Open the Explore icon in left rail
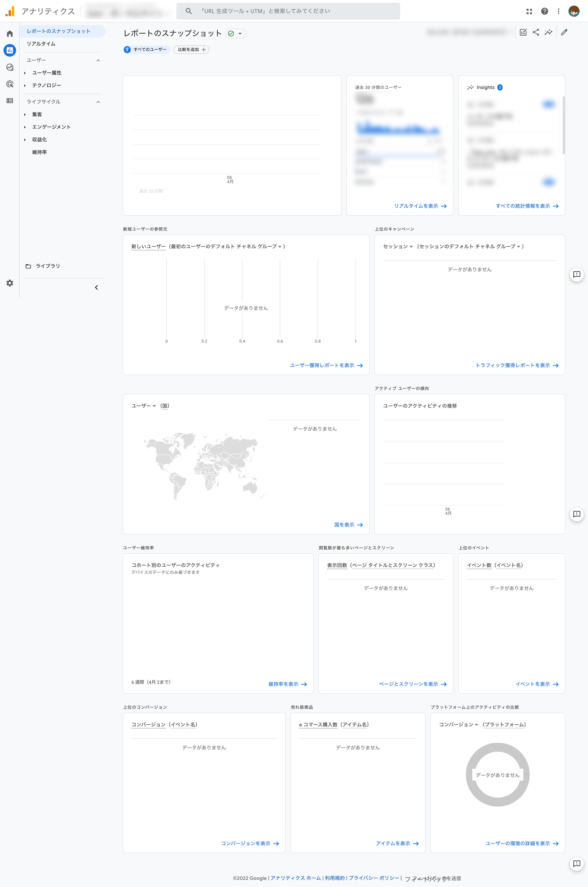The width and height of the screenshot is (588, 887). (10, 67)
